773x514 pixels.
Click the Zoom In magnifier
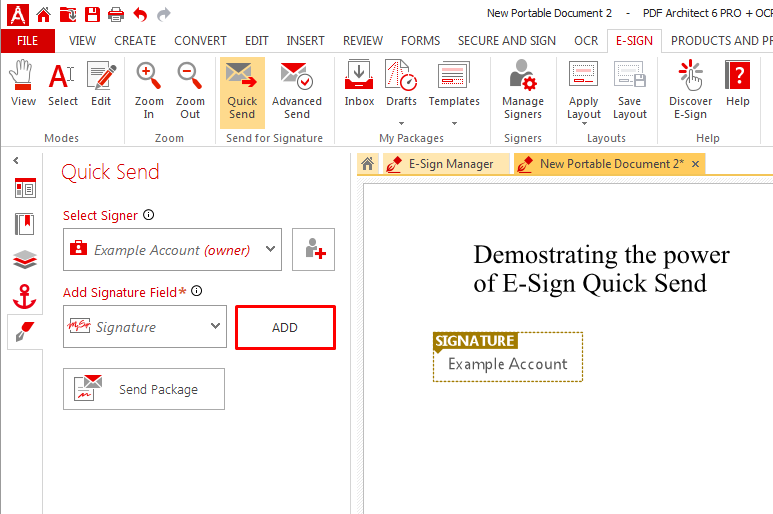149,91
